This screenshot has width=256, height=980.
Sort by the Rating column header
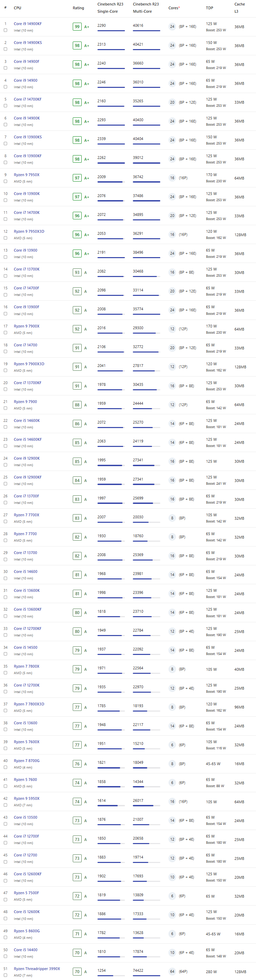[78, 8]
